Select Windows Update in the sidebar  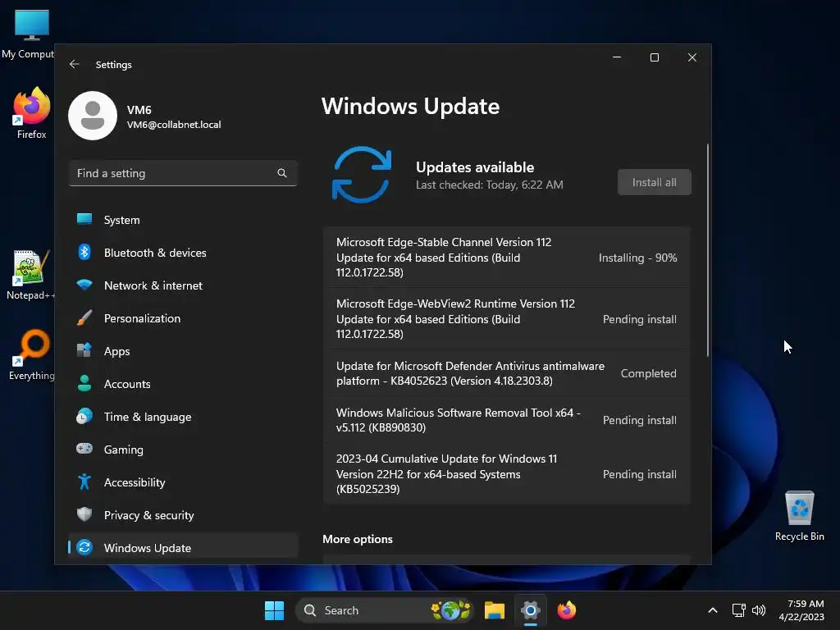[183, 547]
